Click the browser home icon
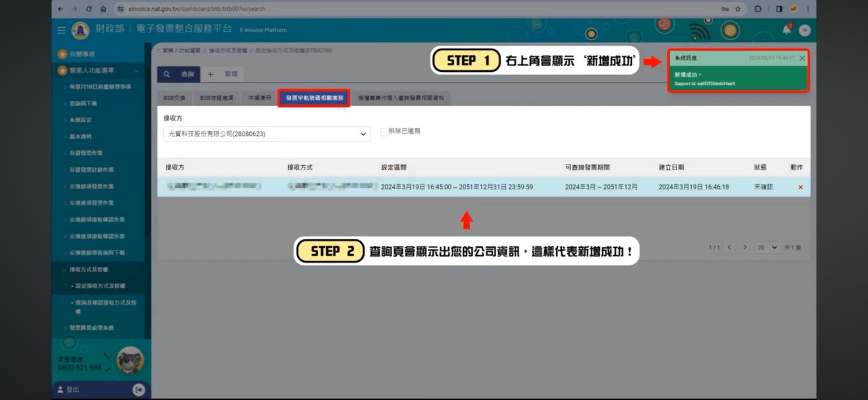This screenshot has height=400, width=868. point(103,9)
